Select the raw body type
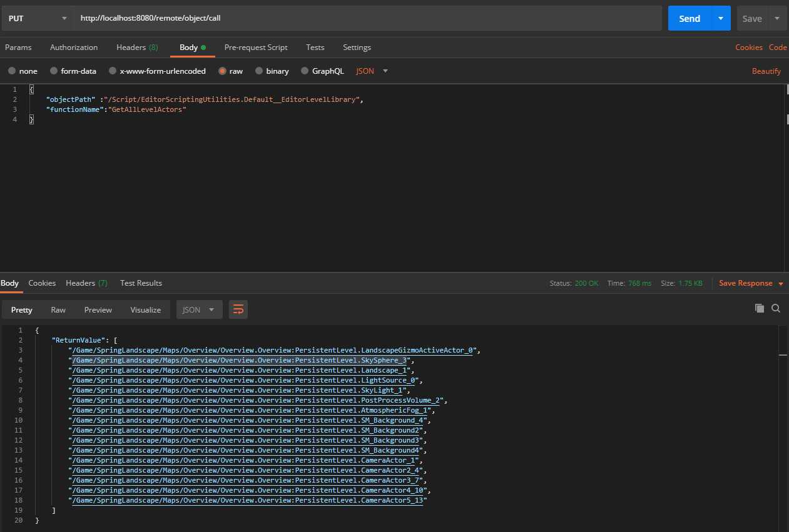 (222, 71)
